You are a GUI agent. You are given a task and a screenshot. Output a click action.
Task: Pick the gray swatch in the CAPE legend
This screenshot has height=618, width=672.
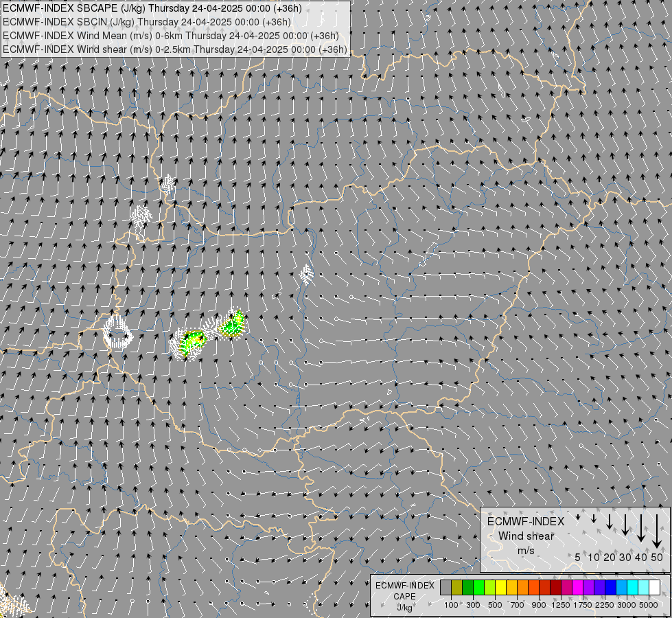(445, 588)
